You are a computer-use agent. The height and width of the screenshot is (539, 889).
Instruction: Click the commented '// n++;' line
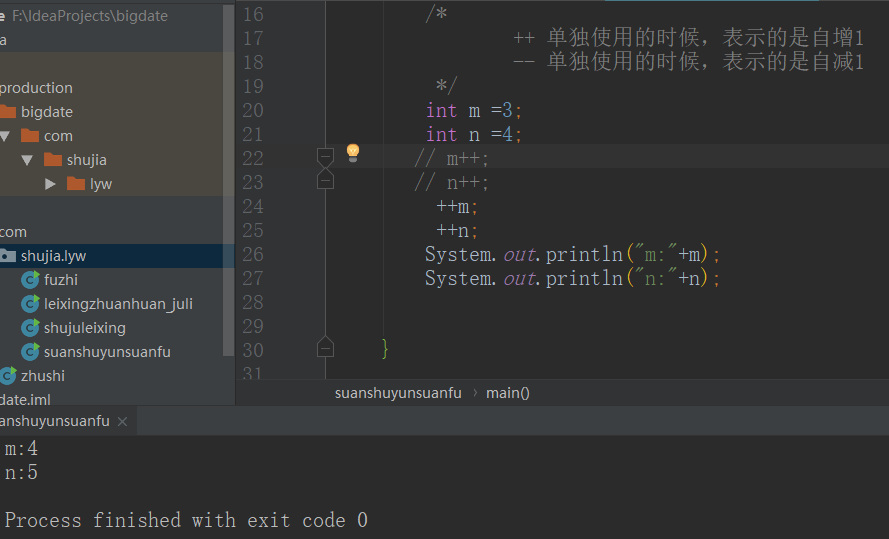[x=451, y=183]
